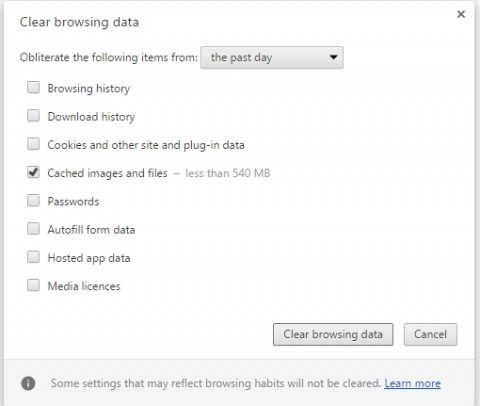Click the Cached images and files label

point(107,173)
